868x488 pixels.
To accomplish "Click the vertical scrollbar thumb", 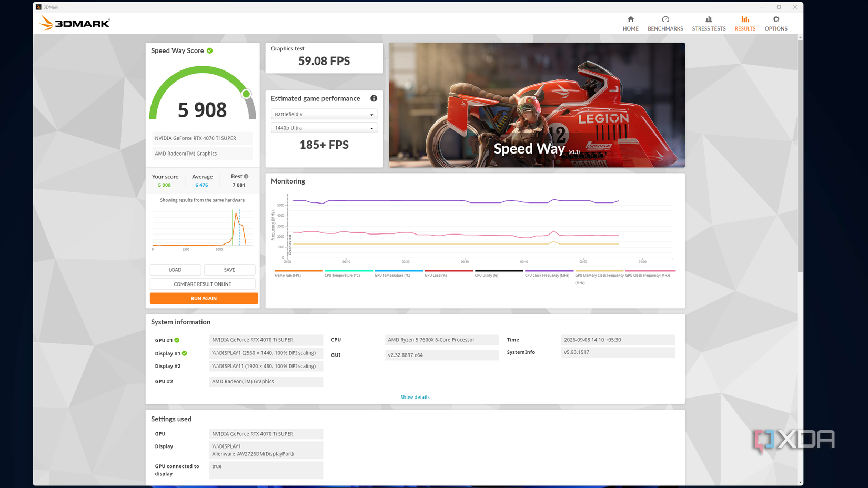I will [x=800, y=156].
